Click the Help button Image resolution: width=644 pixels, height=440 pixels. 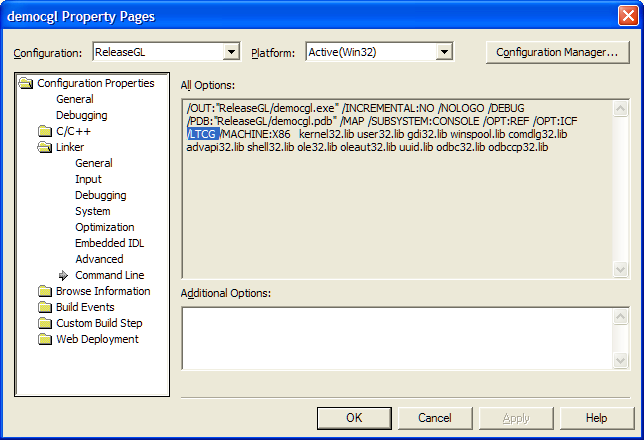[x=596, y=418]
